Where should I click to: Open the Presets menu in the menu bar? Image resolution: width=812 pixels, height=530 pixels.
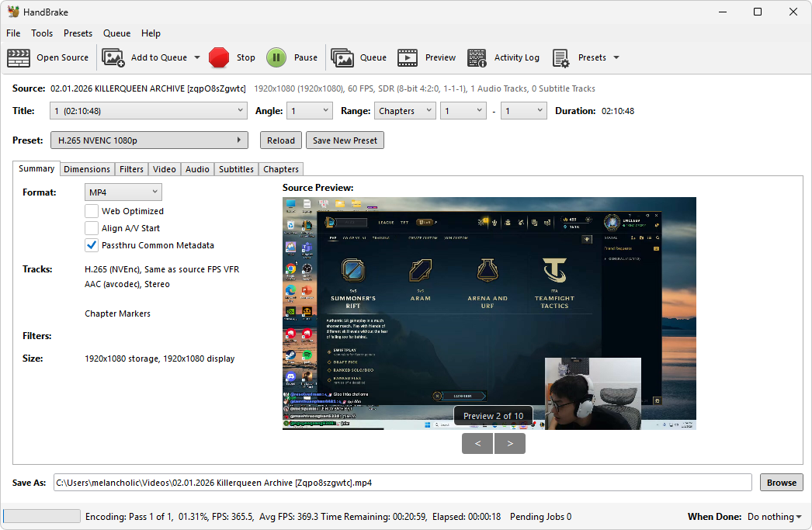click(78, 33)
